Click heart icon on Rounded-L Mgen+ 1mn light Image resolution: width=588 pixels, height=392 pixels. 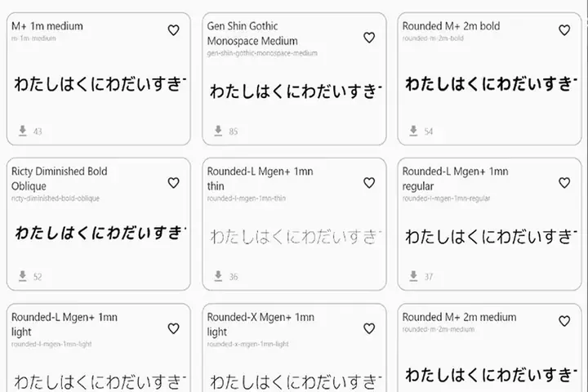coord(173,328)
